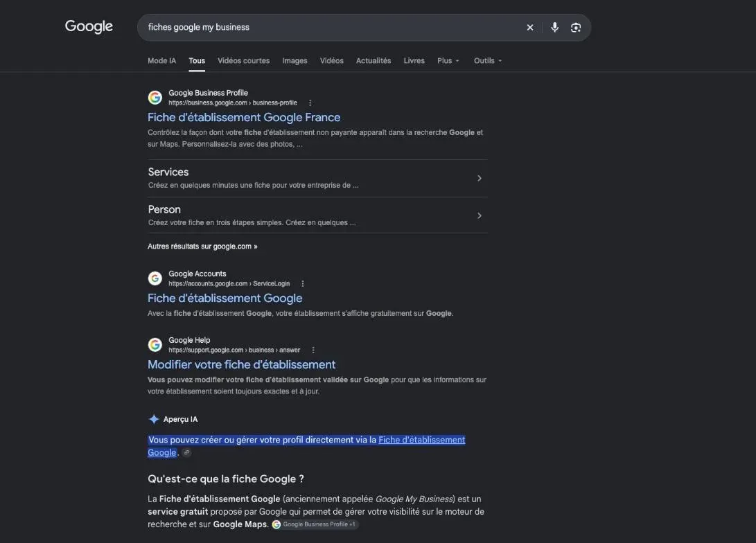Click the Google Accounts site name
This screenshot has height=543, width=756.
pyautogui.click(x=197, y=274)
